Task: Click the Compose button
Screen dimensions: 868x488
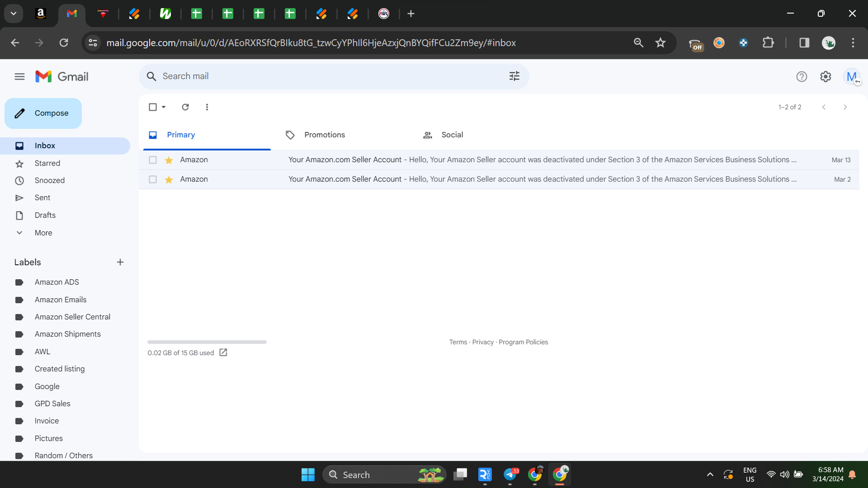Action: [x=43, y=113]
